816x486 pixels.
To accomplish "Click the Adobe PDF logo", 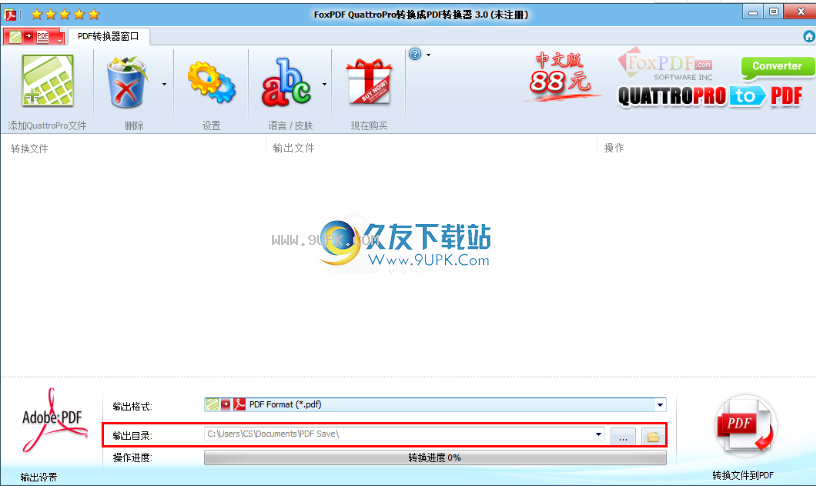I will point(54,420).
